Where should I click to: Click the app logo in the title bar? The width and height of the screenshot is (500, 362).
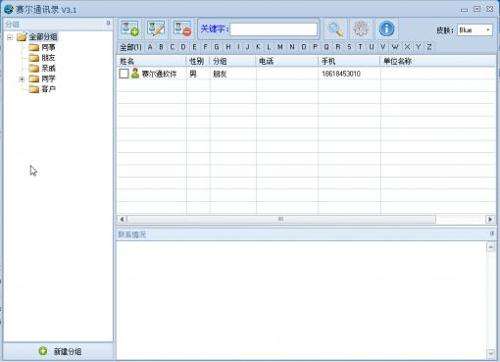click(x=8, y=9)
